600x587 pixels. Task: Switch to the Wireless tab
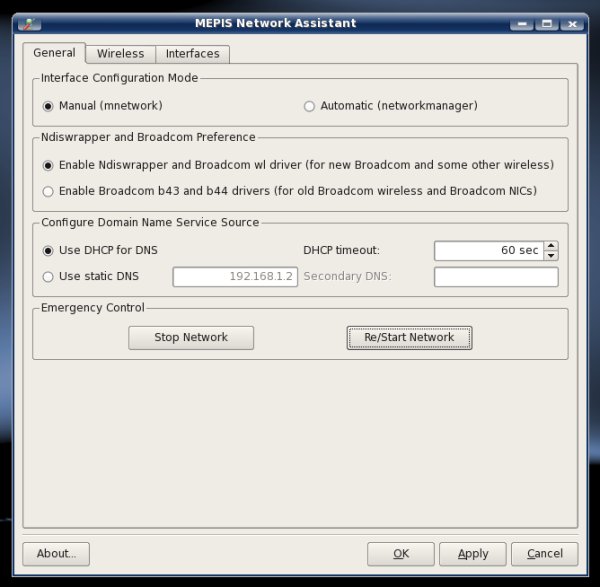click(x=121, y=54)
